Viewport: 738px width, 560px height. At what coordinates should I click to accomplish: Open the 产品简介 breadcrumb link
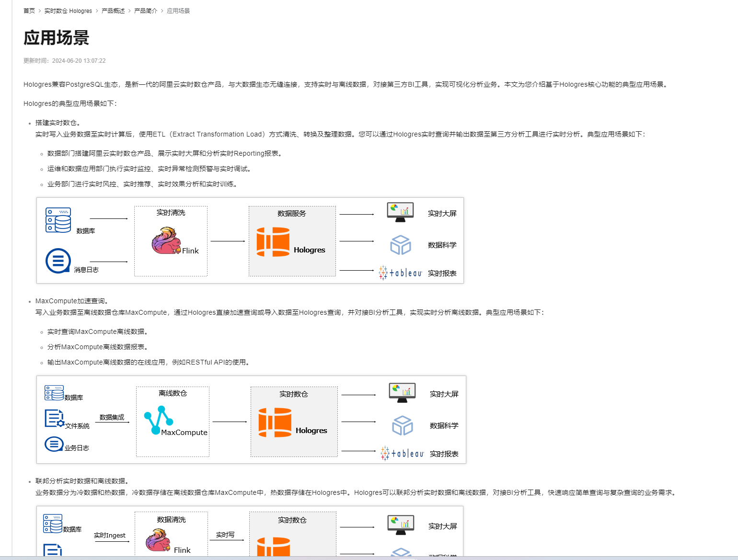(146, 11)
